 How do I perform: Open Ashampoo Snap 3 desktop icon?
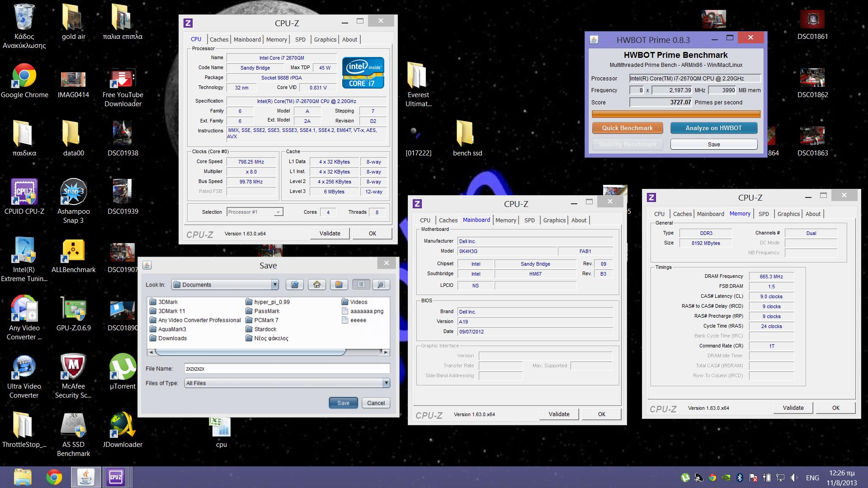coord(73,201)
